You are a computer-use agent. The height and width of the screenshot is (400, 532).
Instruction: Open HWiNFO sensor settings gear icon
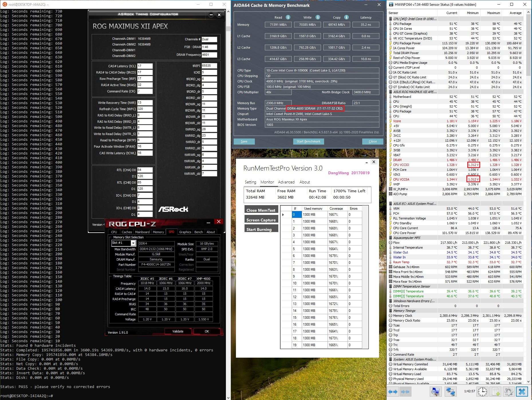coord(509,391)
